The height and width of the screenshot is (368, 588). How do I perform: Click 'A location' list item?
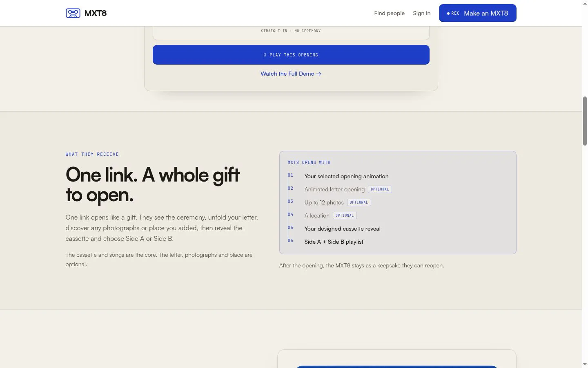[x=317, y=215]
